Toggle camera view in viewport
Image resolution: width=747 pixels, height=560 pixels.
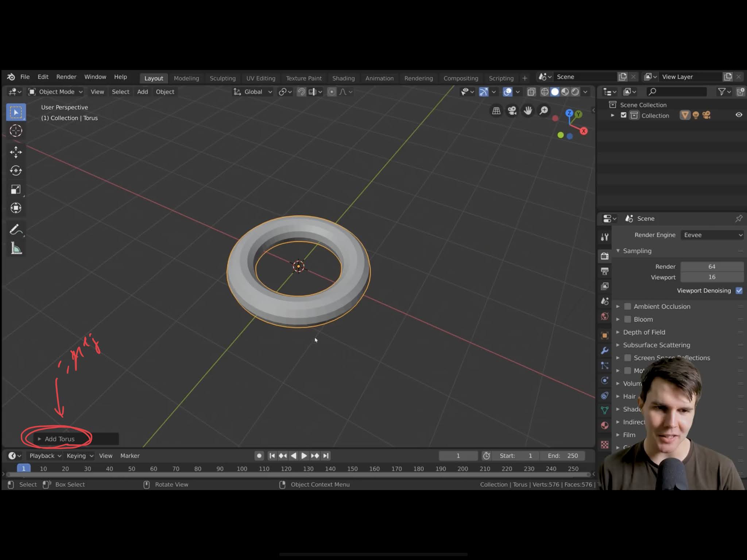point(512,111)
